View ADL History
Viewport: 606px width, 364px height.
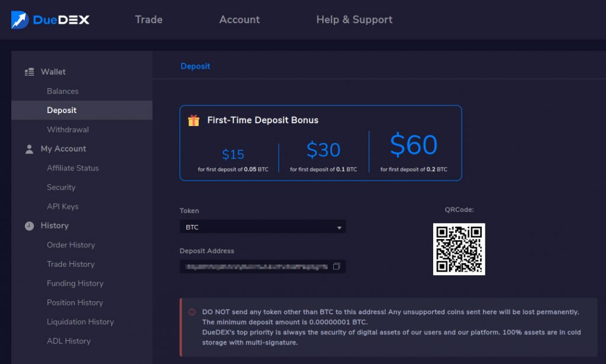click(69, 341)
